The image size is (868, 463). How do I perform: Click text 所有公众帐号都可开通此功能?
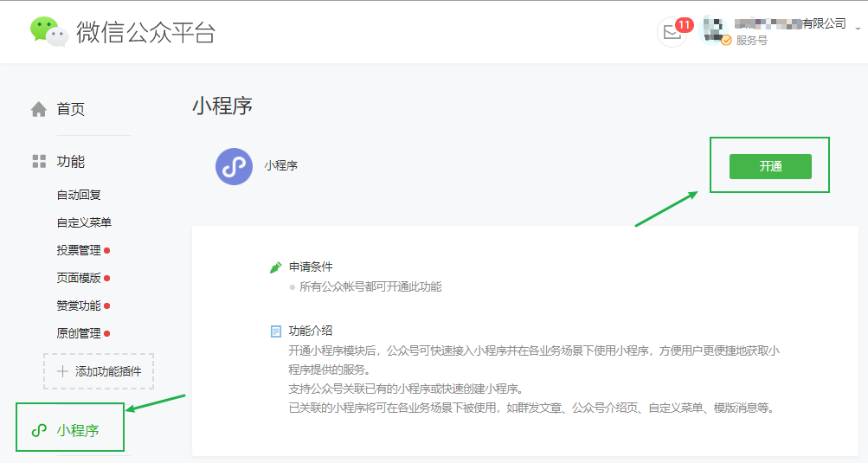(370, 286)
